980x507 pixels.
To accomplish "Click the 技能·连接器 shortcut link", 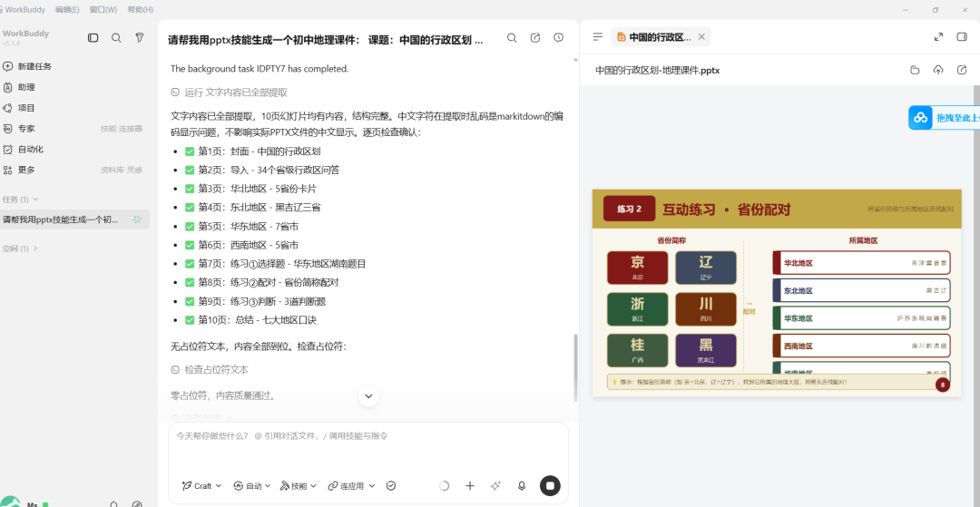I will pos(122,129).
